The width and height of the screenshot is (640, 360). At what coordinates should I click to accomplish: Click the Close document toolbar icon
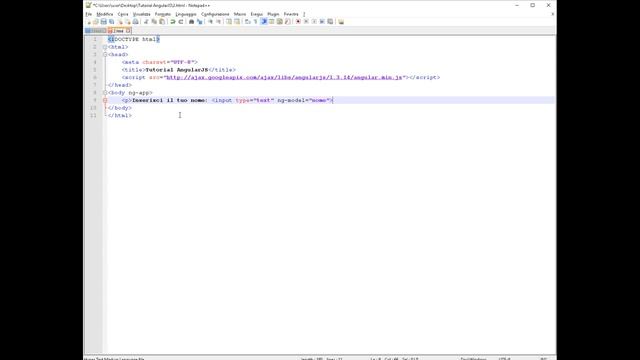120,22
